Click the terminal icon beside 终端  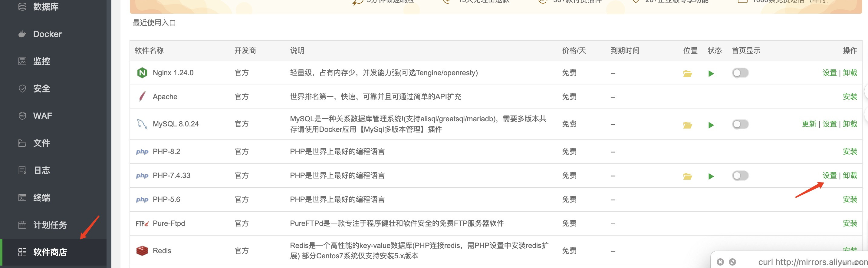pyautogui.click(x=22, y=198)
